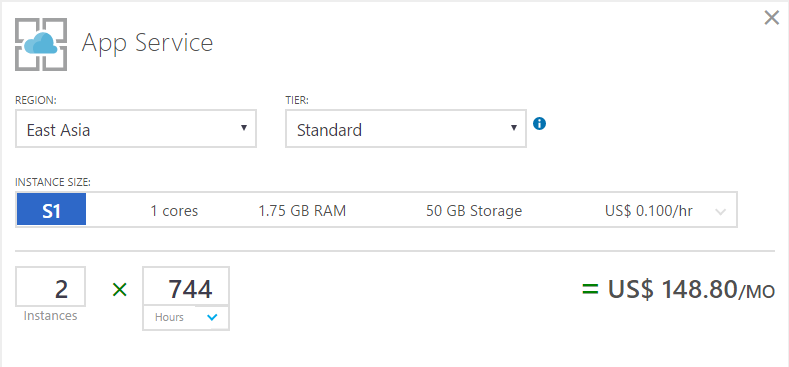Viewport: 789px width, 367px height.
Task: Close the App Service panel
Action: point(771,18)
